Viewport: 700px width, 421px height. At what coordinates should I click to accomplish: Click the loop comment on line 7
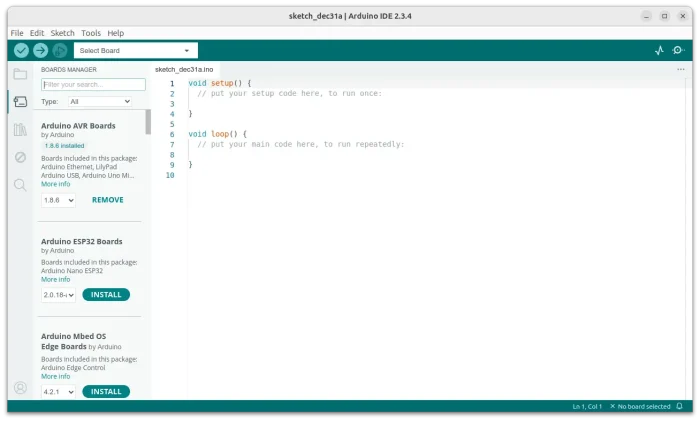pyautogui.click(x=300, y=144)
